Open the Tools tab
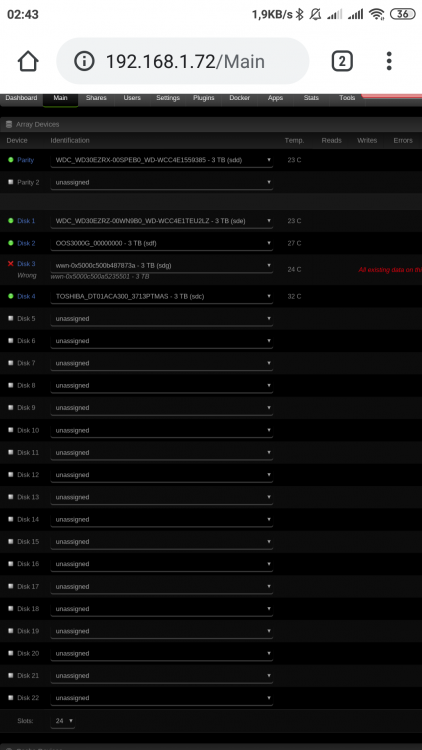This screenshot has width=422, height=750. 347,98
